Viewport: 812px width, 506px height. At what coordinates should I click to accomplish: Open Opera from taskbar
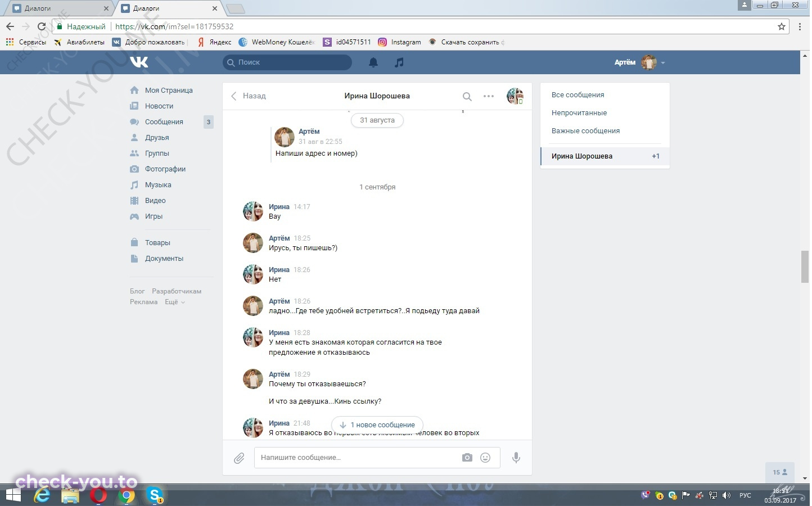(98, 496)
